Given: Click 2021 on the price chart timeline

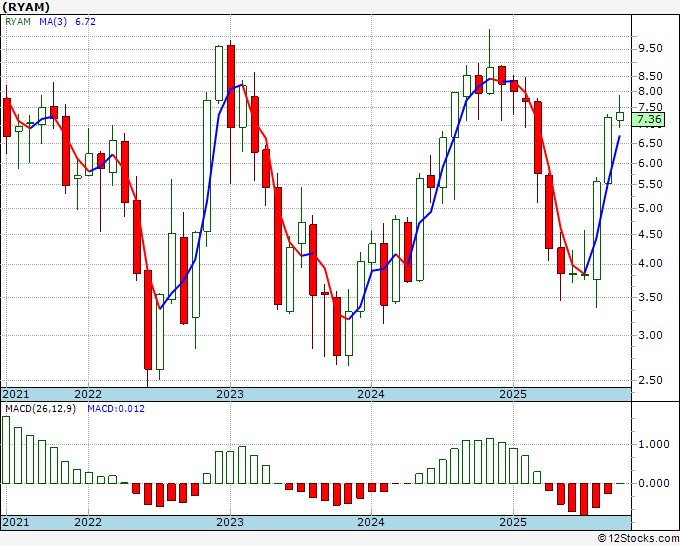Looking at the screenshot, I should point(16,394).
